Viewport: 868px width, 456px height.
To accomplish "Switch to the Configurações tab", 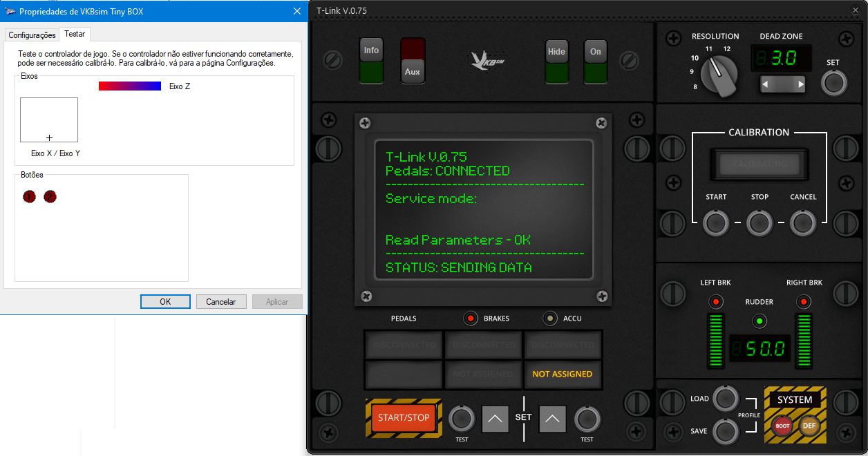I will [32, 35].
